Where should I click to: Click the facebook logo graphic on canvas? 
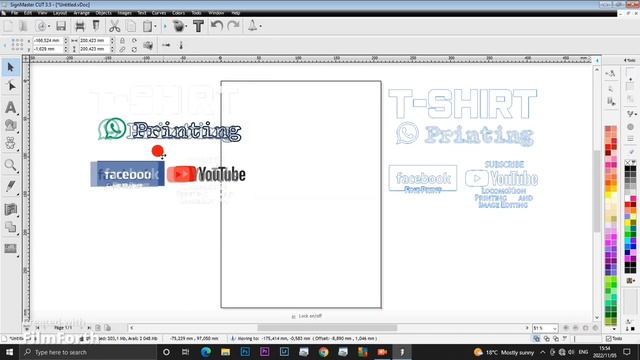(x=128, y=174)
